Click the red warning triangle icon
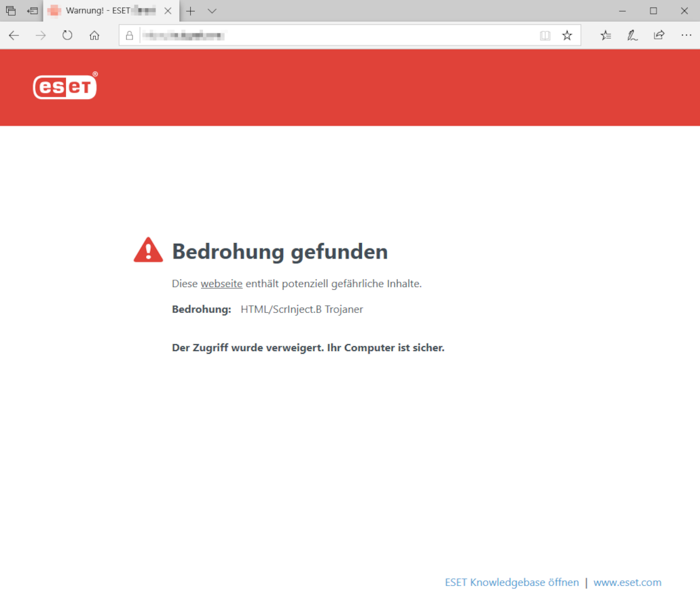The image size is (700, 613). click(x=148, y=250)
